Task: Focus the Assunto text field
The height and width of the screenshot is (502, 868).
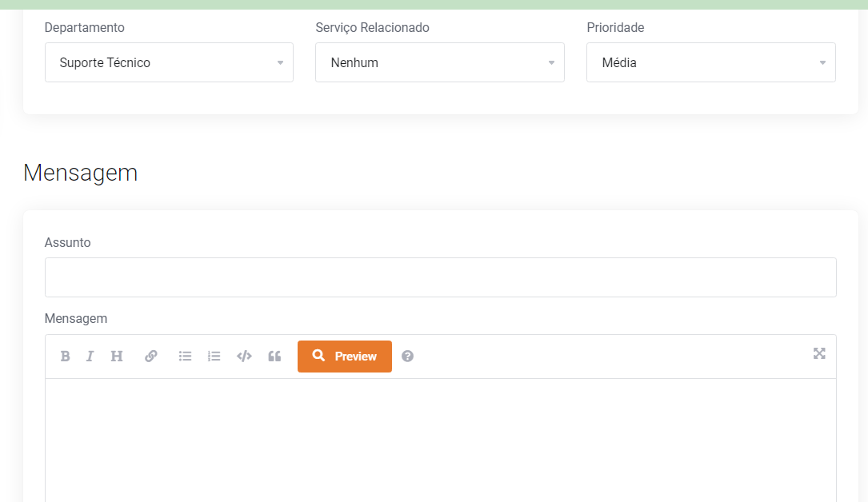Action: (x=440, y=277)
